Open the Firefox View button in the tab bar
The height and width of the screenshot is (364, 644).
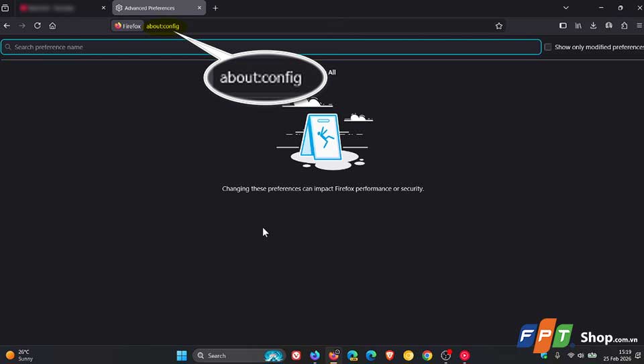pyautogui.click(x=5, y=8)
